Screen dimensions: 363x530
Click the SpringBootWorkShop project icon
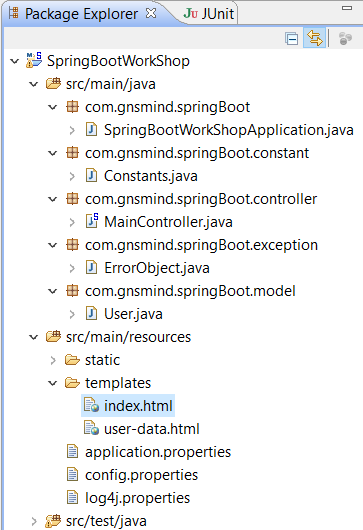click(34, 61)
